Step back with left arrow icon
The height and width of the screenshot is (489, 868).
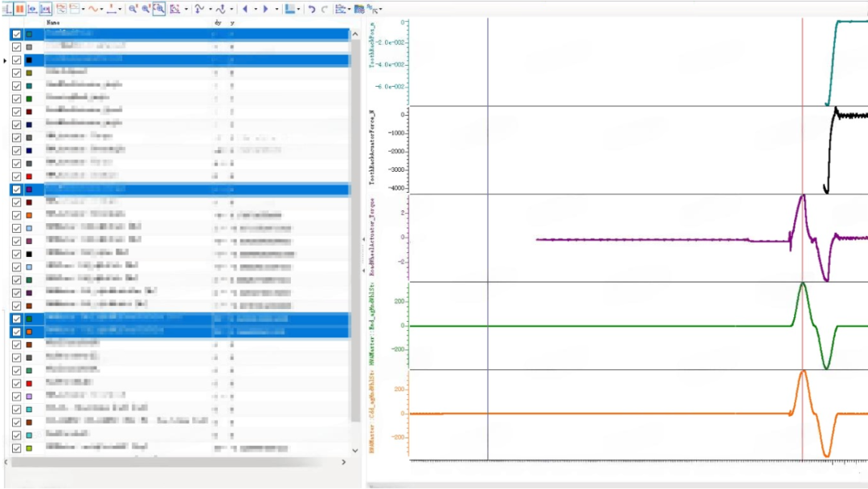pos(245,9)
